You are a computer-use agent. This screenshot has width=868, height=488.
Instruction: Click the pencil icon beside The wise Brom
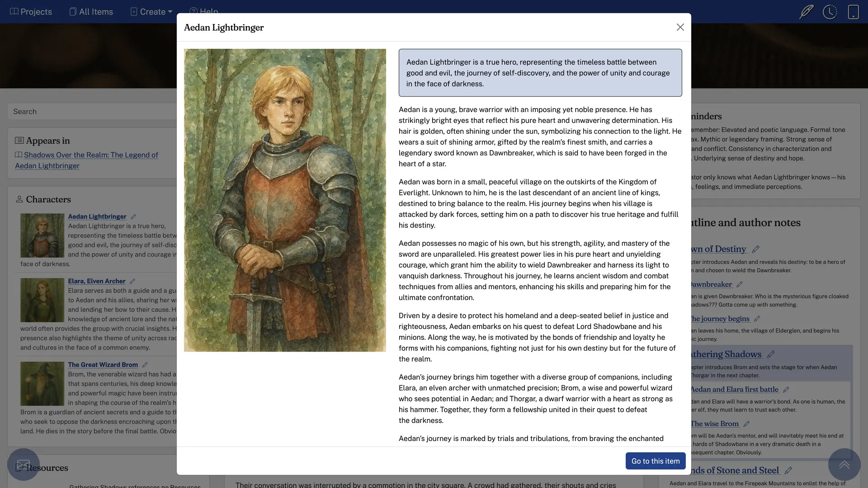[746, 424]
